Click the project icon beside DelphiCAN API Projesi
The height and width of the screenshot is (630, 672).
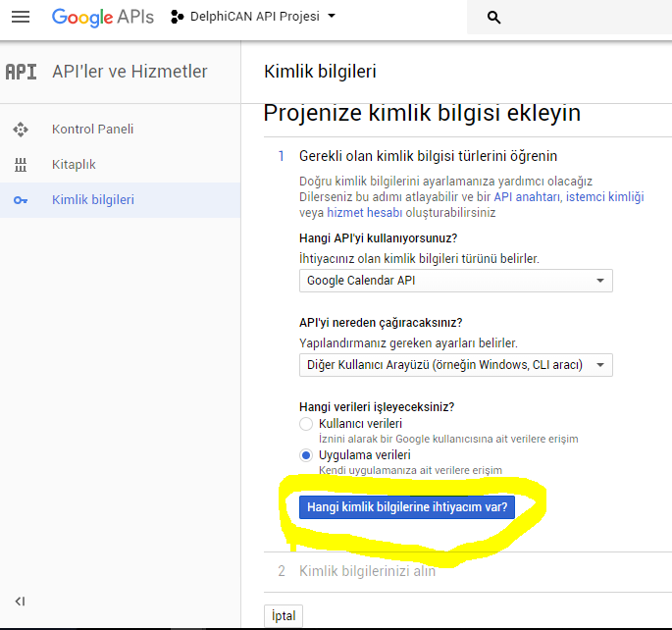pyautogui.click(x=177, y=17)
